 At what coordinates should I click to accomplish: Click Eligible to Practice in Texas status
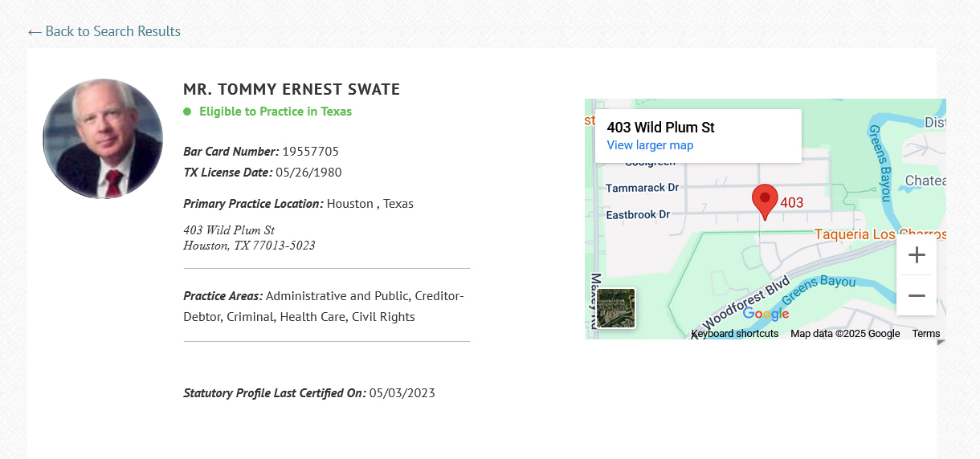(x=276, y=112)
